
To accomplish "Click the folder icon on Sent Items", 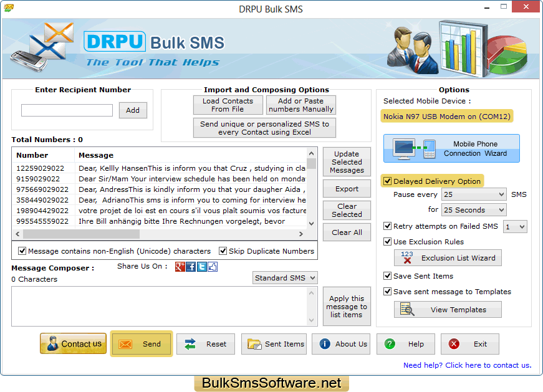I will [254, 344].
